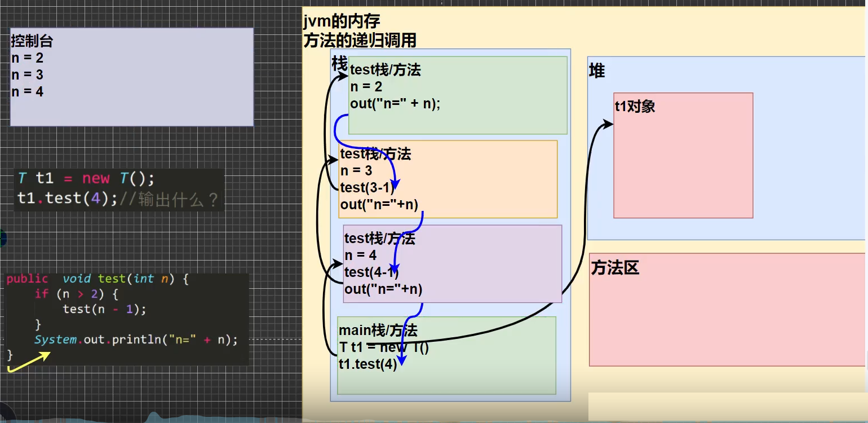
Task: Click the 控制台 console title
Action: pos(32,41)
